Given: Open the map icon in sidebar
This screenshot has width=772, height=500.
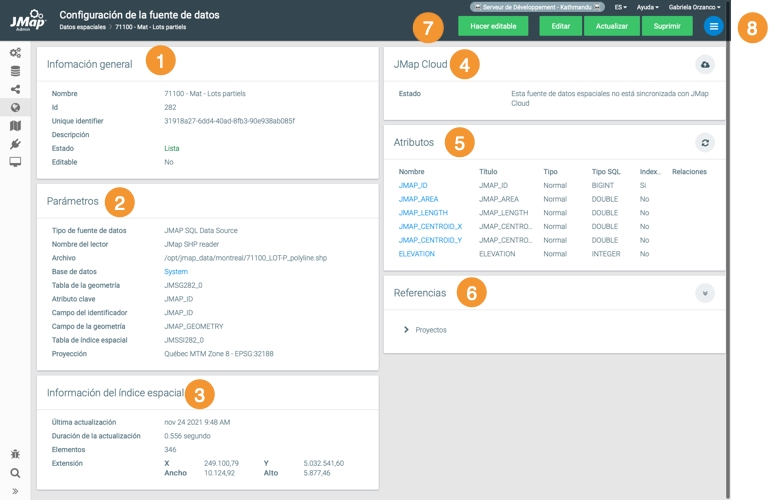Looking at the screenshot, I should (x=15, y=126).
